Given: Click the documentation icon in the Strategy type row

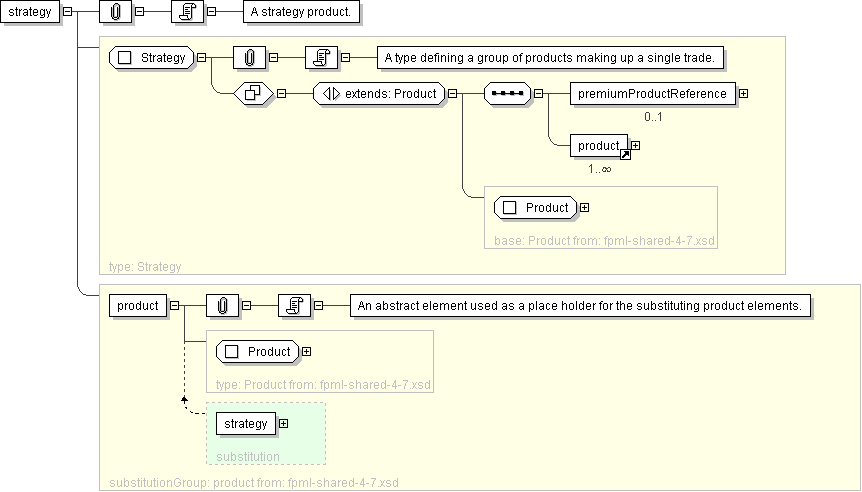Looking at the screenshot, I should click(321, 58).
